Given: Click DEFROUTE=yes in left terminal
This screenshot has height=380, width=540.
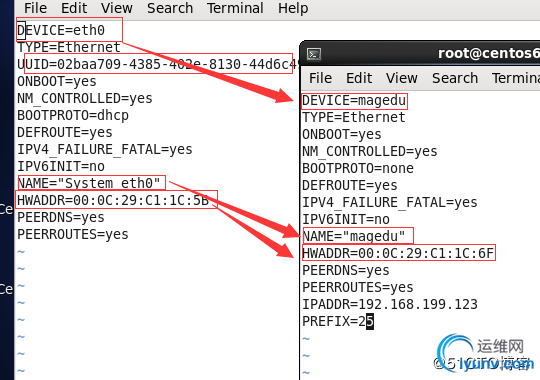Looking at the screenshot, I should point(65,132).
